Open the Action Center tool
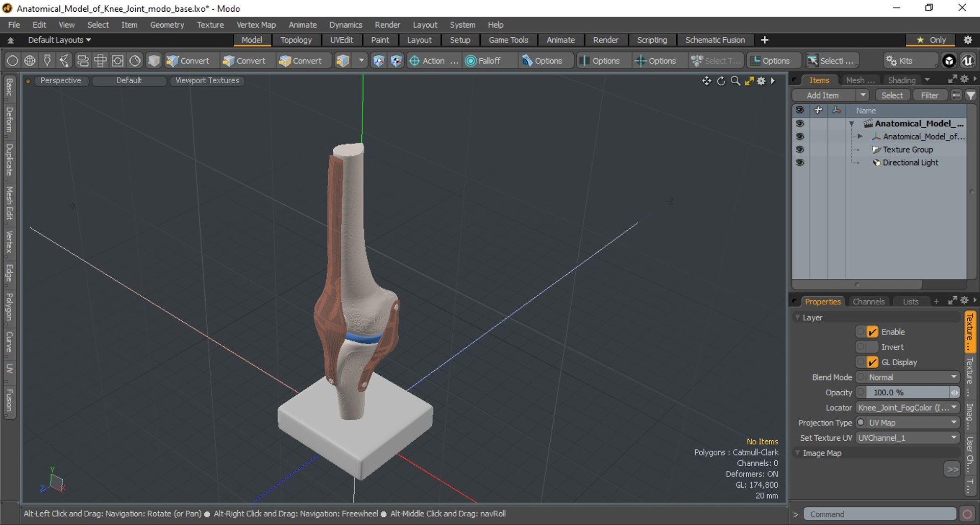This screenshot has width=980, height=525. (433, 61)
